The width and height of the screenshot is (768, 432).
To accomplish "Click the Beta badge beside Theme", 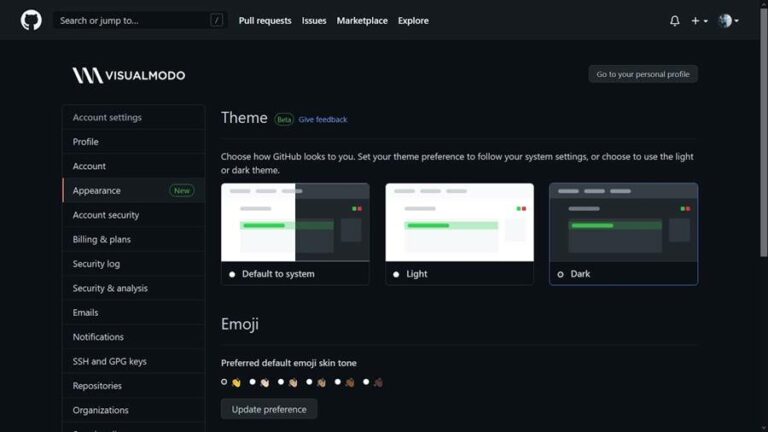I will click(284, 119).
